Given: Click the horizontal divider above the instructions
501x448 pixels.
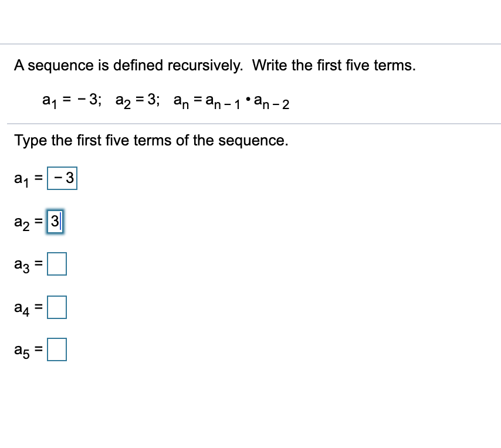Looking at the screenshot, I should 250,123.
